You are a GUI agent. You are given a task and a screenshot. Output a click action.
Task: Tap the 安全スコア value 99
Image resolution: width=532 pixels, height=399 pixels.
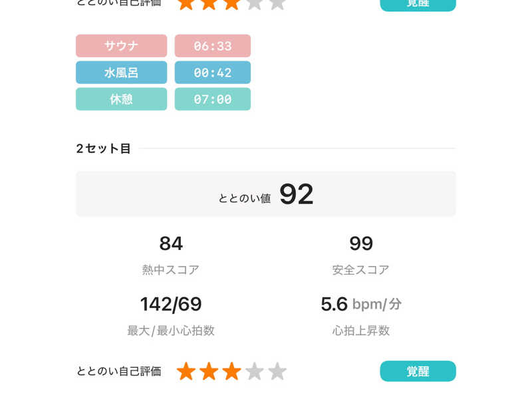pos(361,243)
